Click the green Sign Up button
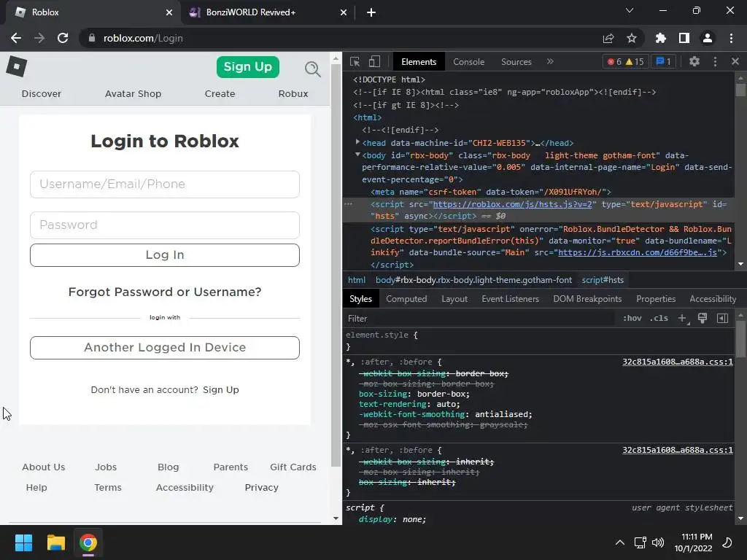The width and height of the screenshot is (747, 560). [248, 66]
